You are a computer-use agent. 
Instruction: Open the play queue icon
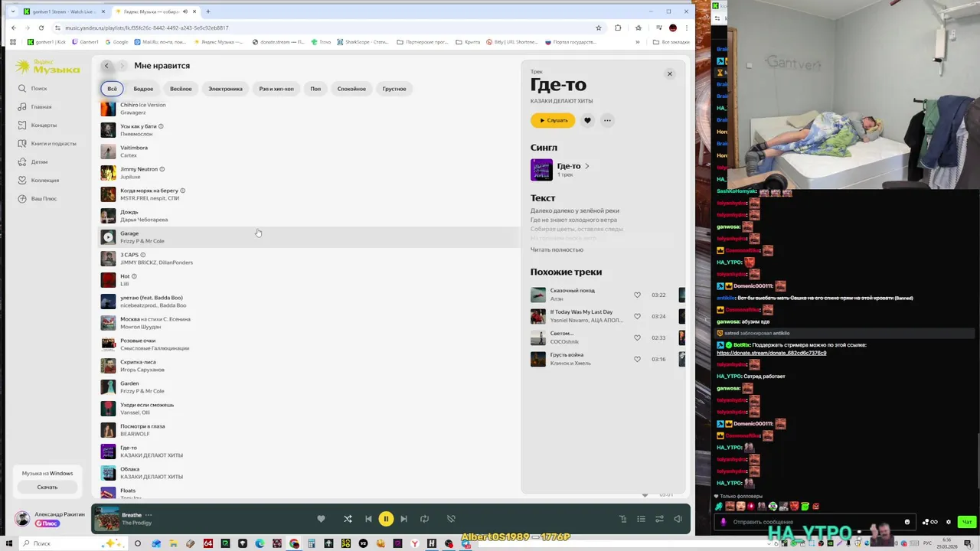(641, 519)
